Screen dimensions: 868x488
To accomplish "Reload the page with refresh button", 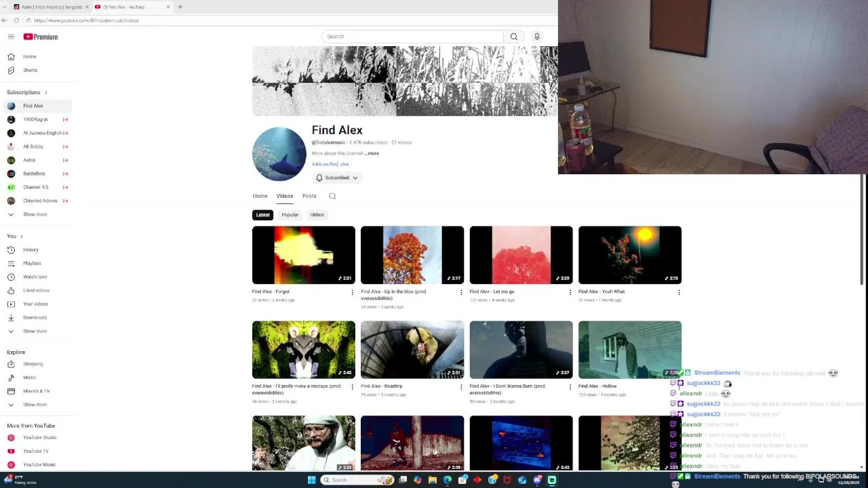I will coord(16,20).
